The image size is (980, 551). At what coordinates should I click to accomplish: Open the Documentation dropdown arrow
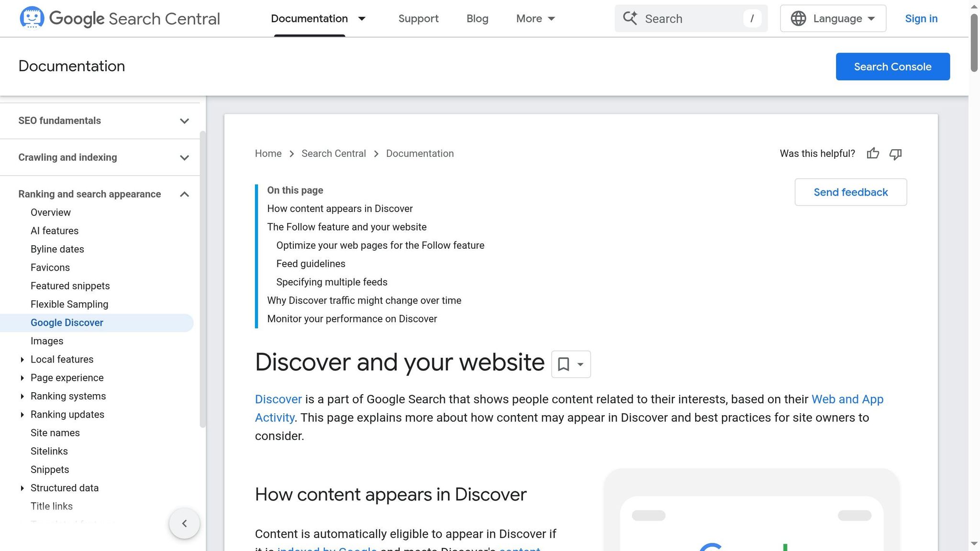tap(362, 19)
